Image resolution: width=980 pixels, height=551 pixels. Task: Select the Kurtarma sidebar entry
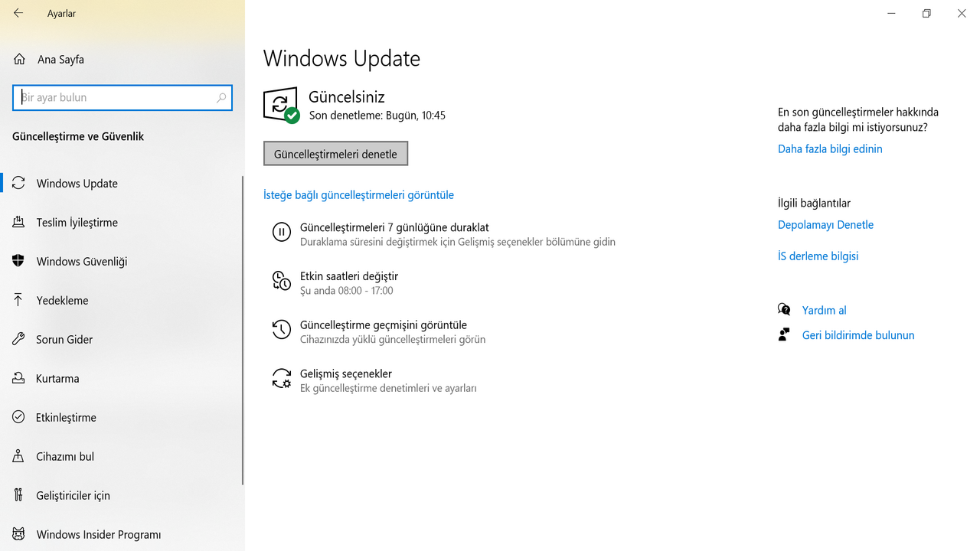[x=122, y=378]
